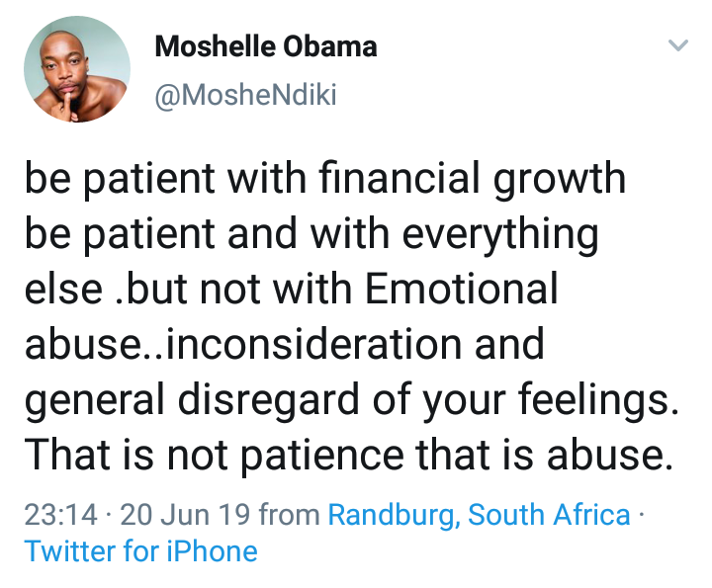Click the 'be patient and with everything' line
Screen dimensions: 712x588
311,234
